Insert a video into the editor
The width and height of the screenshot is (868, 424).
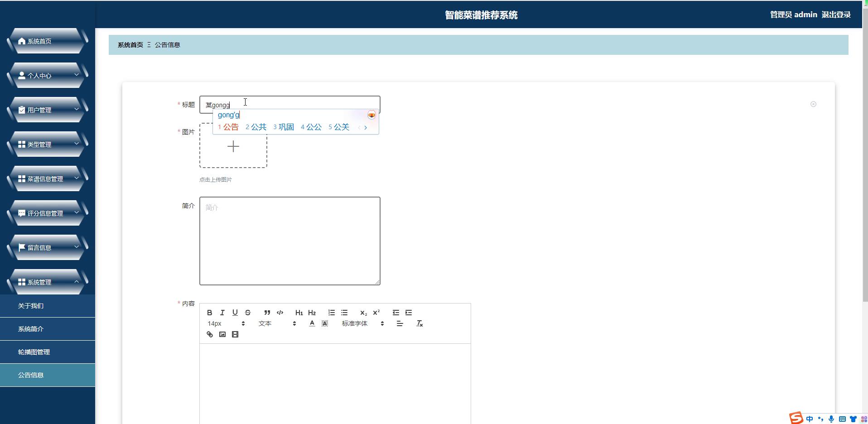point(235,334)
